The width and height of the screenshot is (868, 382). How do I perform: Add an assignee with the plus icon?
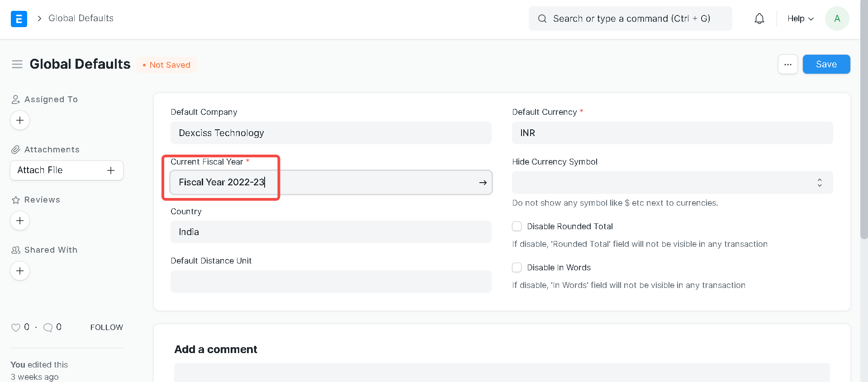coord(20,120)
